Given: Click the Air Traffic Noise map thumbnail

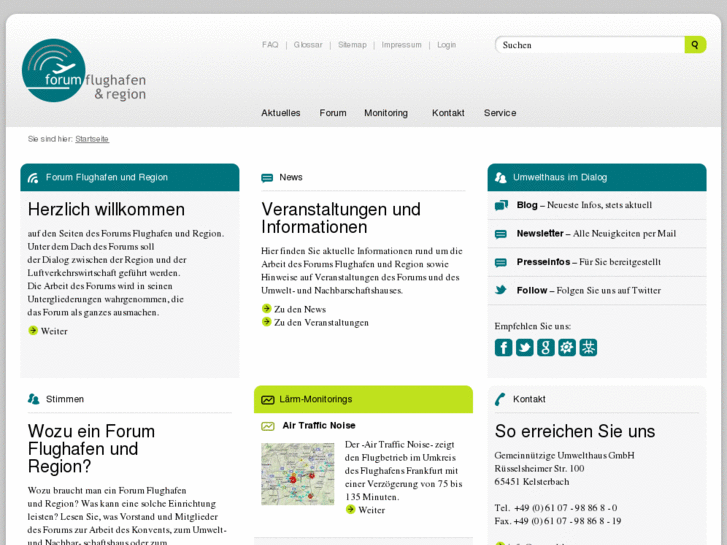Looking at the screenshot, I should [298, 474].
